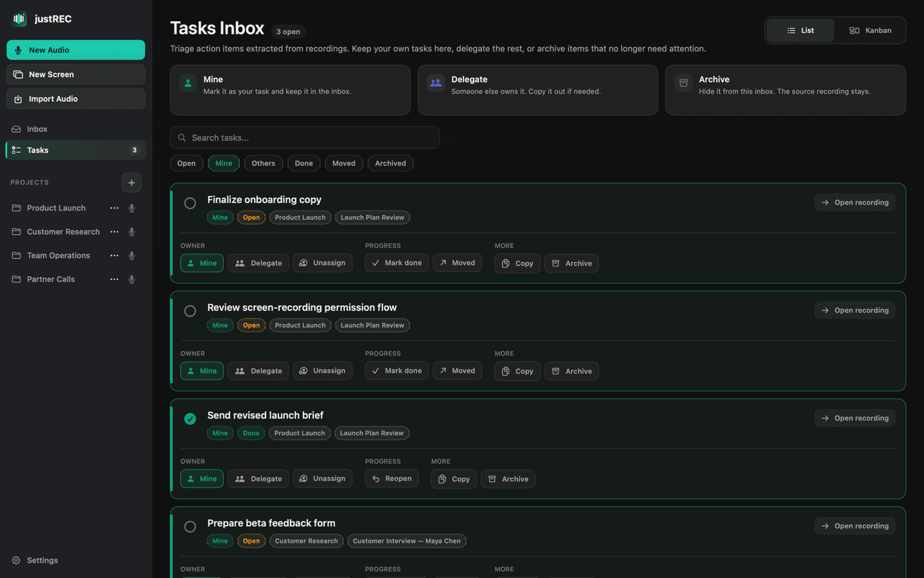Screen dimensions: 924x578
Task: Delegate the Review screen-recording permission flow task
Action: 259,371
